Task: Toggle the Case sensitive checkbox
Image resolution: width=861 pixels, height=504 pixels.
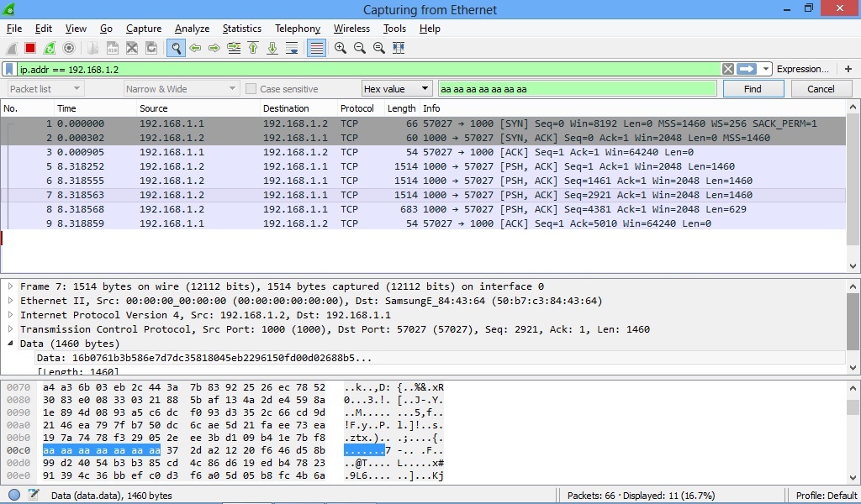Action: [251, 89]
